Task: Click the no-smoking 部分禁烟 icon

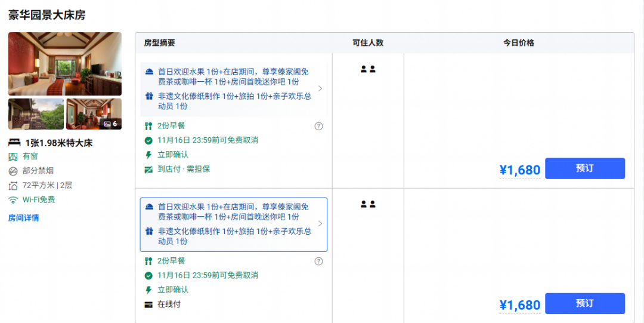Action: click(x=13, y=171)
